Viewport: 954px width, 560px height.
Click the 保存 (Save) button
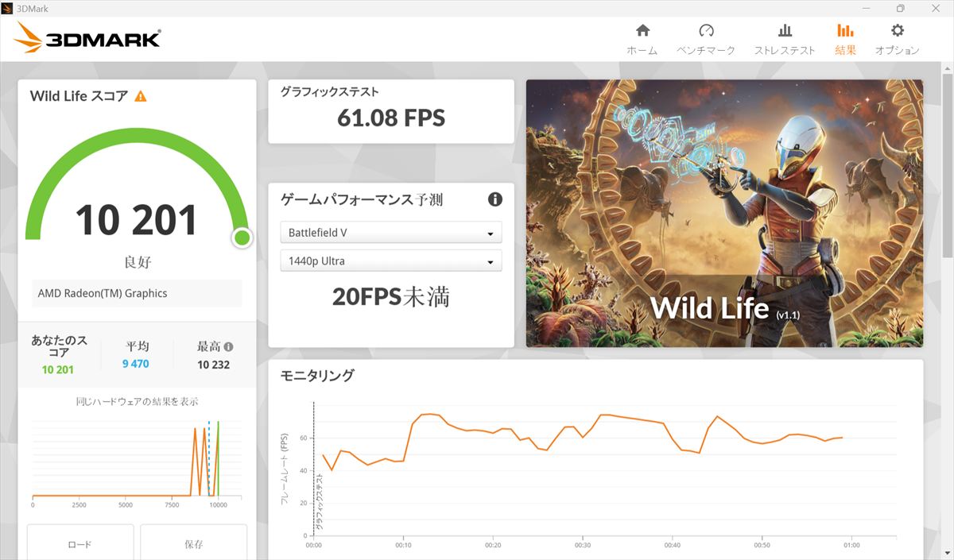coord(193,544)
